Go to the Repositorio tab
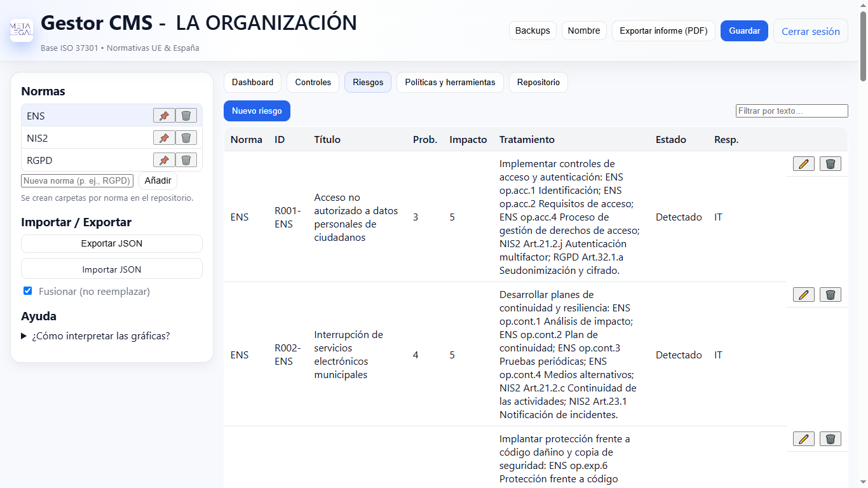868x488 pixels. point(538,82)
